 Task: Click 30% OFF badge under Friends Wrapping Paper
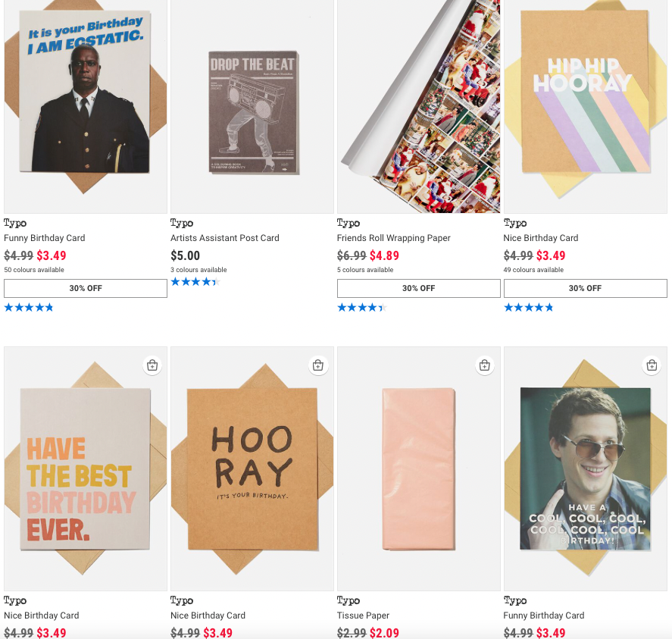coord(419,288)
